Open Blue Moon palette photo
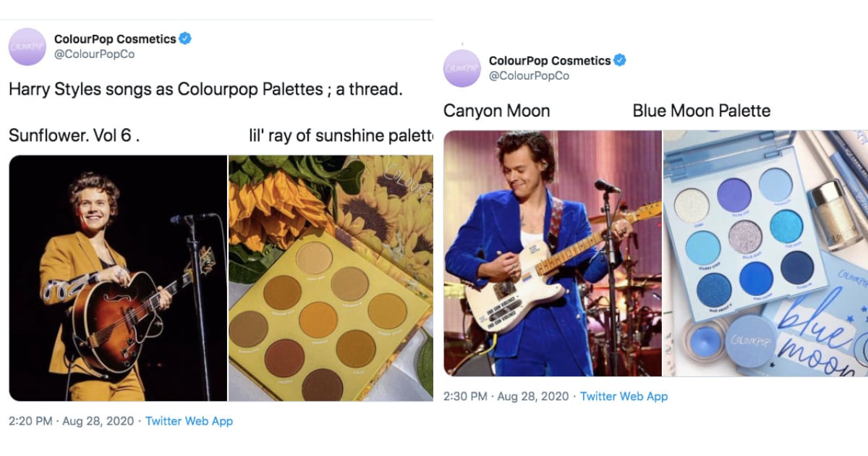 tap(765, 253)
